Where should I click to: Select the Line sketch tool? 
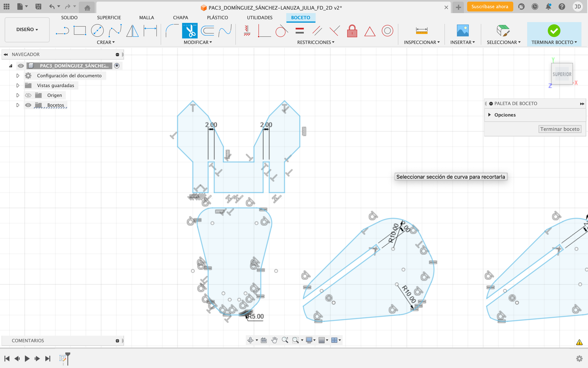tap(62, 31)
